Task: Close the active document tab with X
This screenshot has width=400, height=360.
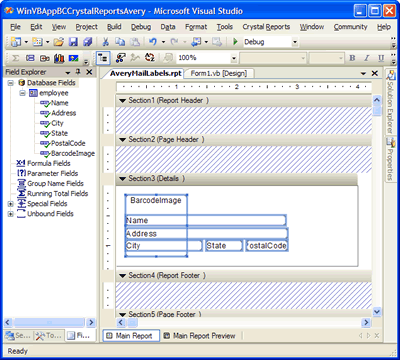Action: (x=375, y=73)
